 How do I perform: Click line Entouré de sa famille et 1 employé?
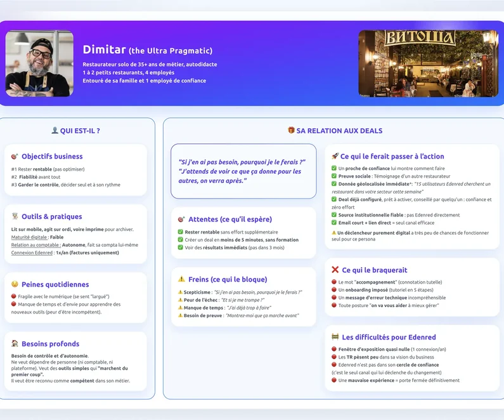[145, 81]
